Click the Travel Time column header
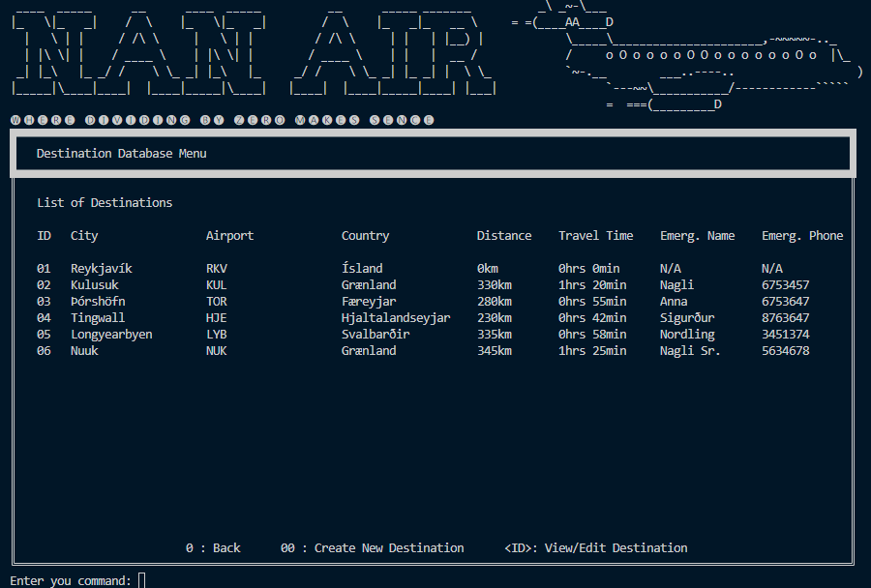Image resolution: width=871 pixels, height=588 pixels. click(595, 236)
